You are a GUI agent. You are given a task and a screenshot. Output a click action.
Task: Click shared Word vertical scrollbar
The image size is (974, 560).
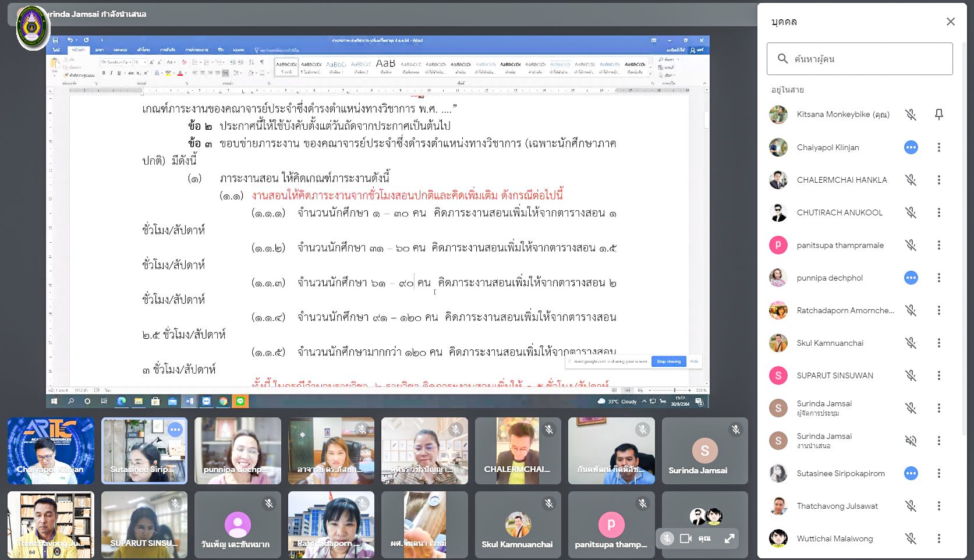pyautogui.click(x=706, y=236)
